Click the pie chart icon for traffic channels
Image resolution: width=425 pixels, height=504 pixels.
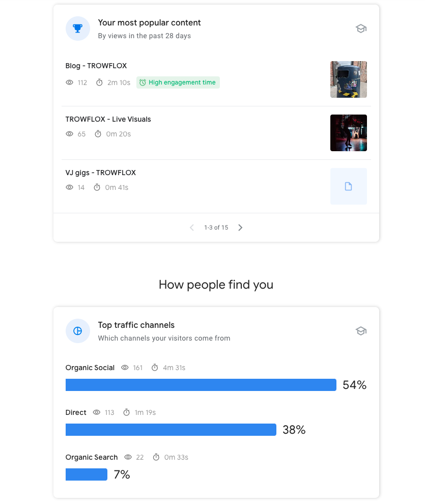(x=78, y=331)
